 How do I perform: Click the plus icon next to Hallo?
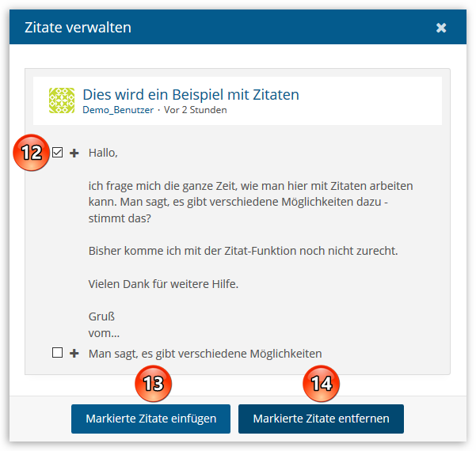[x=74, y=153]
